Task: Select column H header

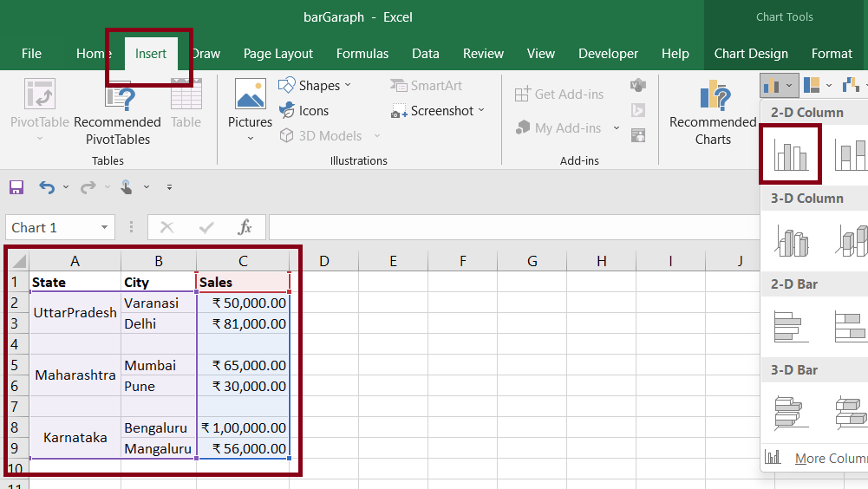Action: pyautogui.click(x=601, y=261)
